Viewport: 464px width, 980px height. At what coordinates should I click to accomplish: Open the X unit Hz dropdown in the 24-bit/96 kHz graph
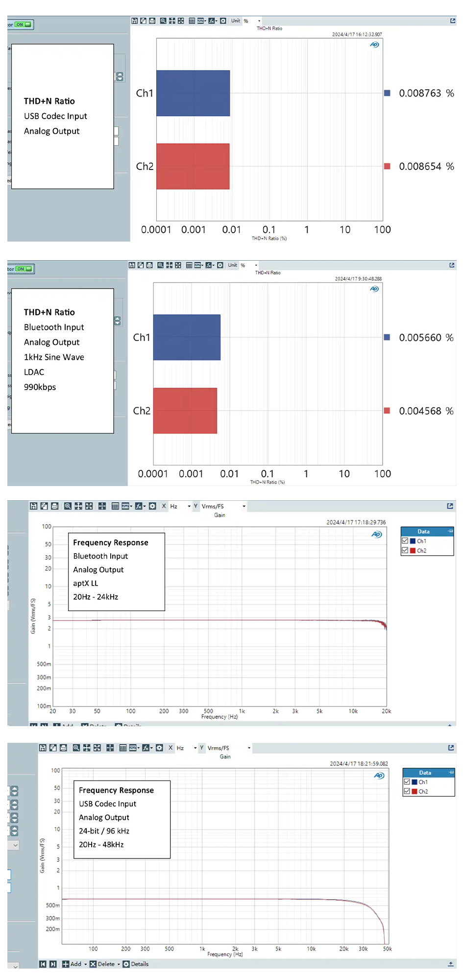click(x=195, y=748)
